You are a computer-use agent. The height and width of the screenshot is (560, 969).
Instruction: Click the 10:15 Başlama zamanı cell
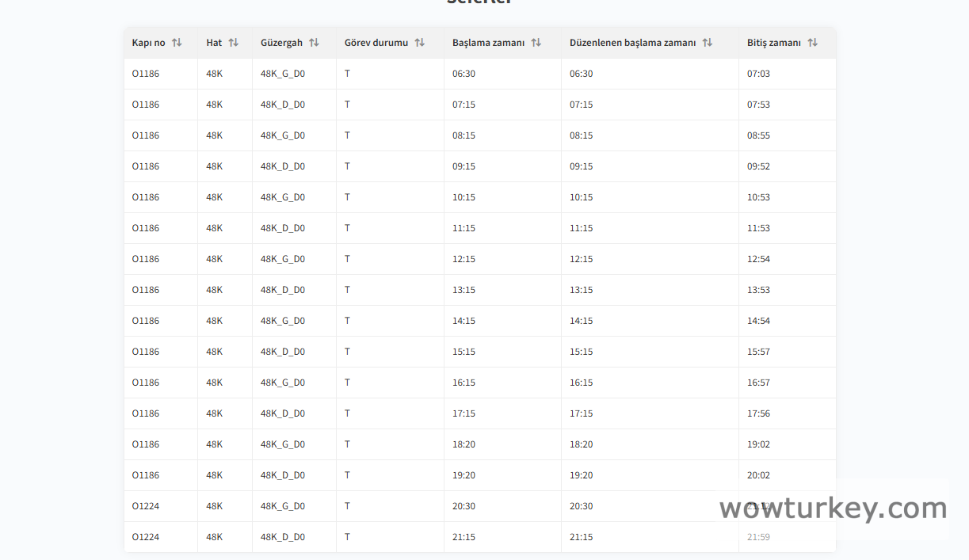pos(464,197)
